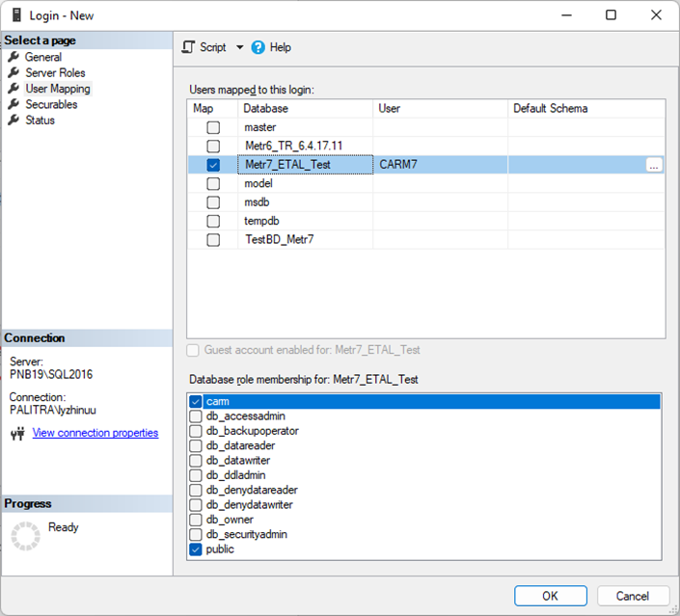
Task: Enable the db_securityadmin role checkbox
Action: (x=196, y=534)
